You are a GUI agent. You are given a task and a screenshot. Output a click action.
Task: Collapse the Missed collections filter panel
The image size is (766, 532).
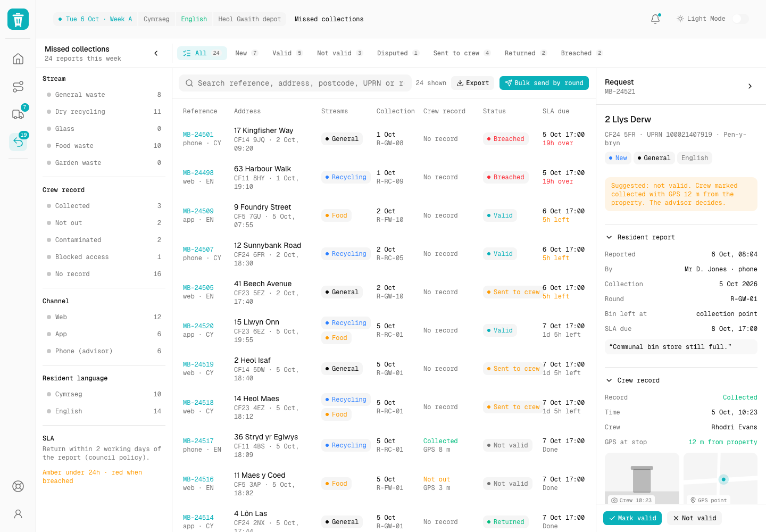tap(156, 53)
